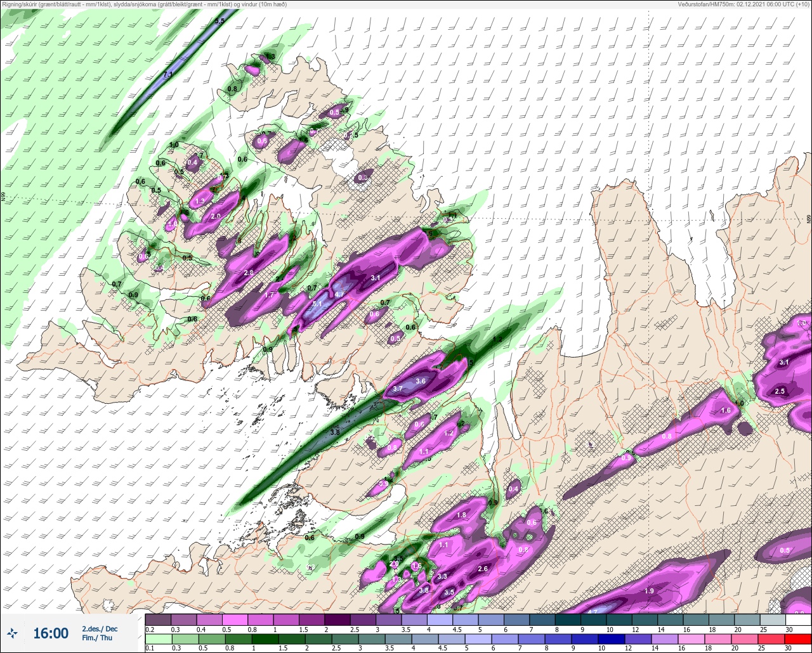Click the 3.6 snowfall value on the map
This screenshot has height=653, width=812.
coord(420,381)
